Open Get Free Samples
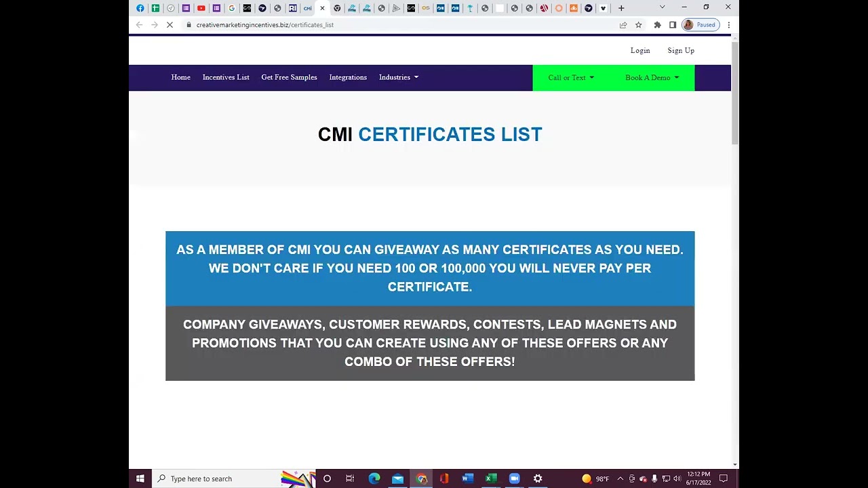The height and width of the screenshot is (488, 868). [x=290, y=77]
